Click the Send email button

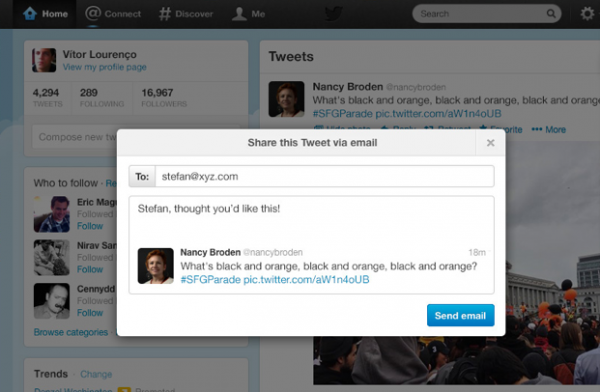coord(460,315)
